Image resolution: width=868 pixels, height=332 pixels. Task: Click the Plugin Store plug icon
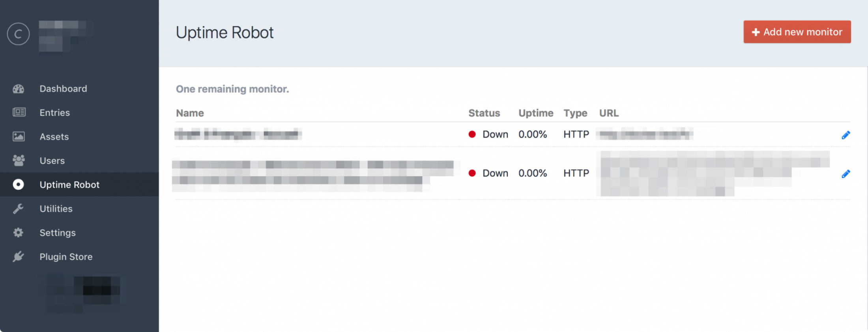pos(18,257)
